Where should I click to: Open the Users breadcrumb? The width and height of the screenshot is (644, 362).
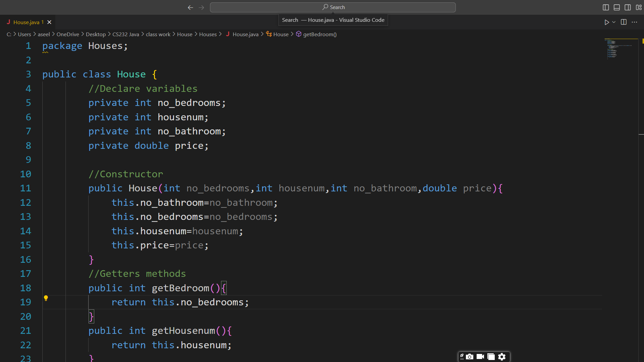(x=24, y=34)
